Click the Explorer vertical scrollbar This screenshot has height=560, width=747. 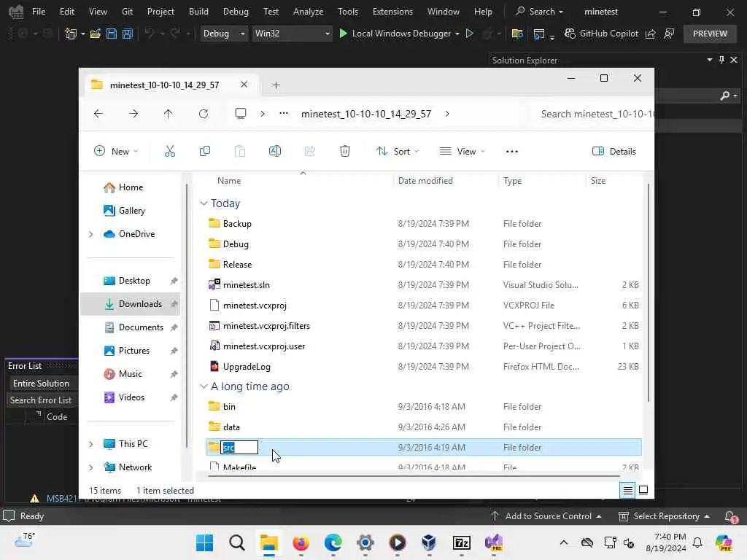tap(649, 292)
